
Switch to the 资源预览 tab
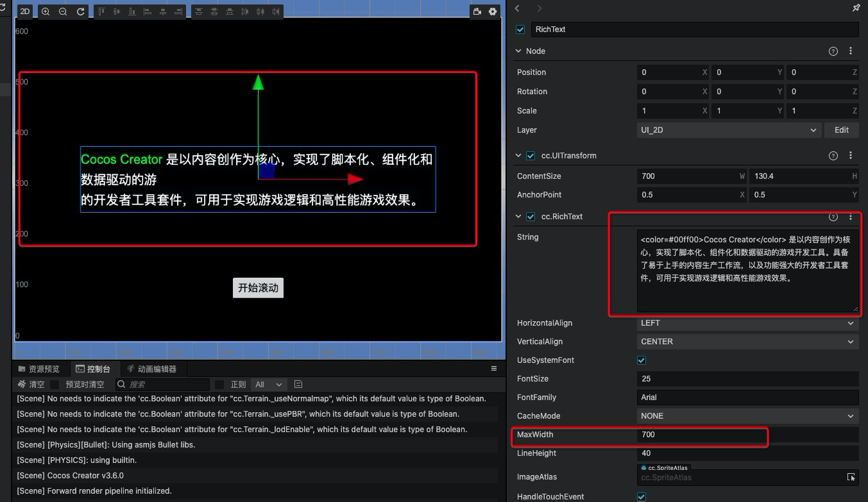click(x=39, y=369)
